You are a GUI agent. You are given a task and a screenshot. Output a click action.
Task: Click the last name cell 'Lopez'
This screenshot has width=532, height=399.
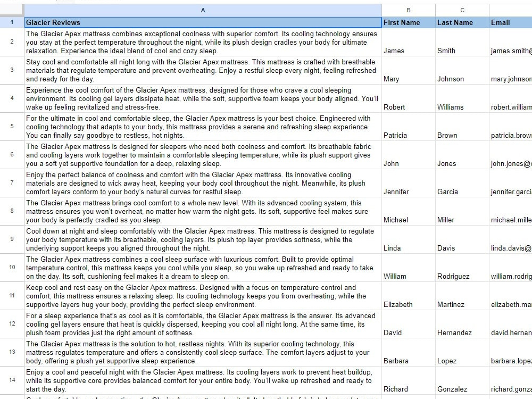point(462,352)
